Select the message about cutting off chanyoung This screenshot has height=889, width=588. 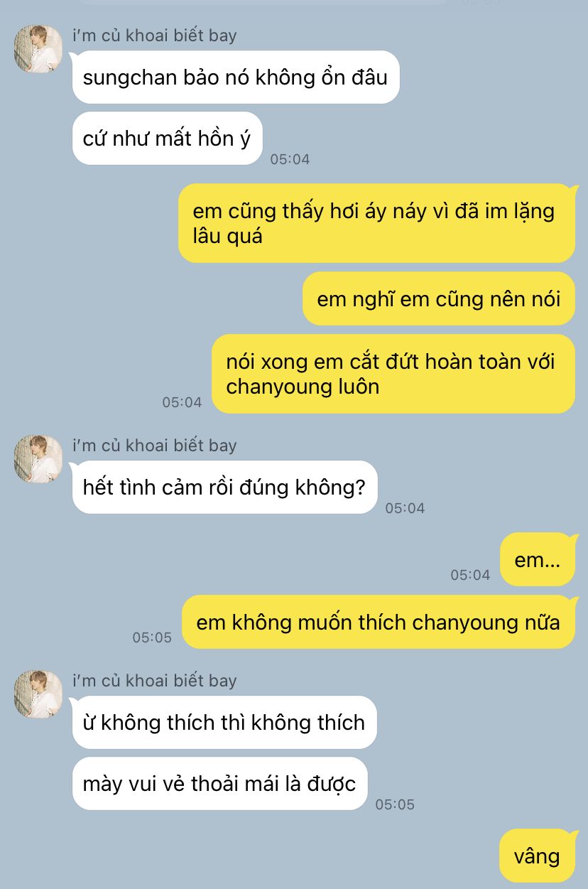[393, 374]
